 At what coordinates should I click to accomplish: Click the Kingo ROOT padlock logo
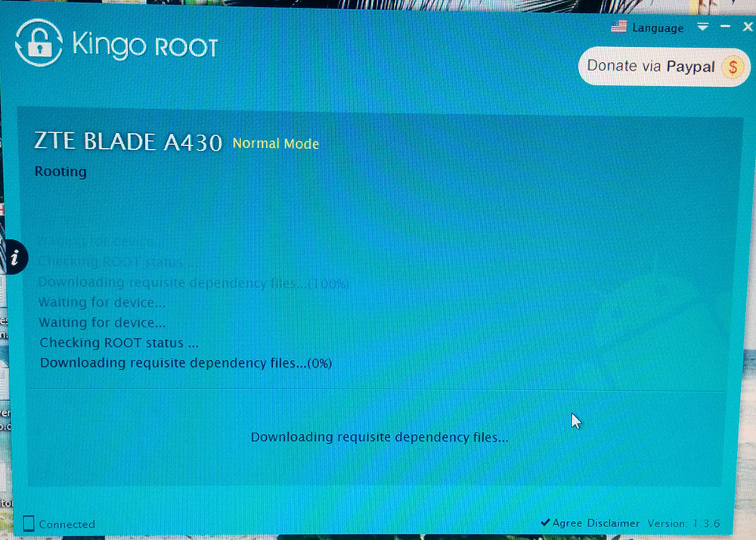(x=39, y=43)
